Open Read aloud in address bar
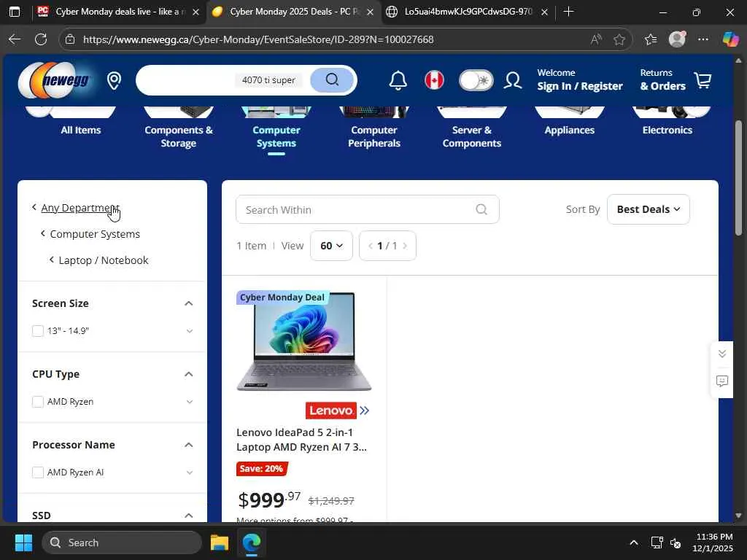Viewport: 747px width, 560px height. point(595,39)
